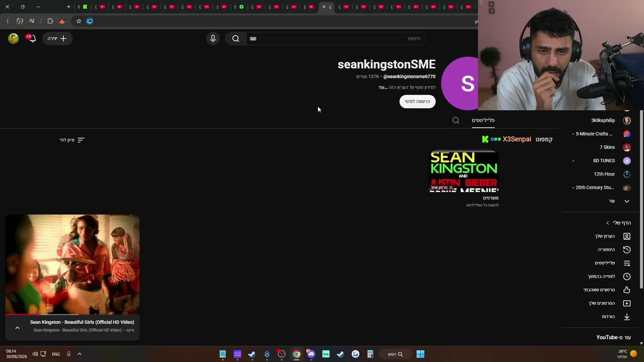Click the Windows Start button
This screenshot has height=362, width=644.
click(420, 354)
